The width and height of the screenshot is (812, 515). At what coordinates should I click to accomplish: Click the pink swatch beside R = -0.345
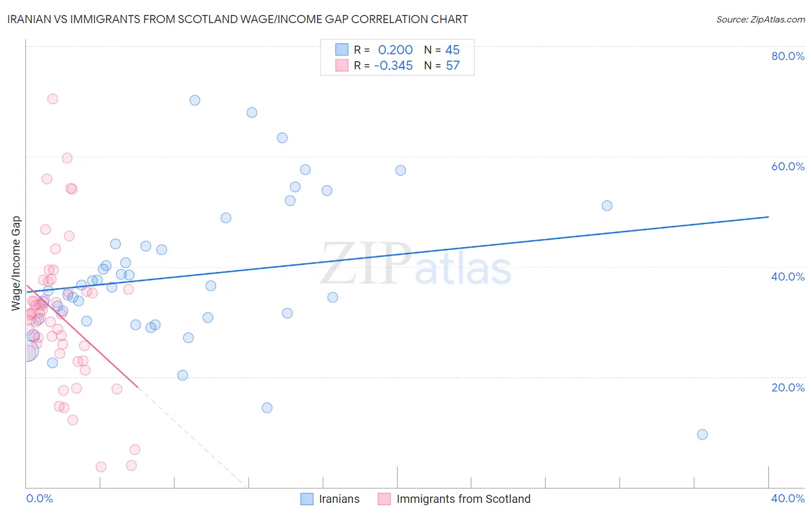pyautogui.click(x=342, y=65)
